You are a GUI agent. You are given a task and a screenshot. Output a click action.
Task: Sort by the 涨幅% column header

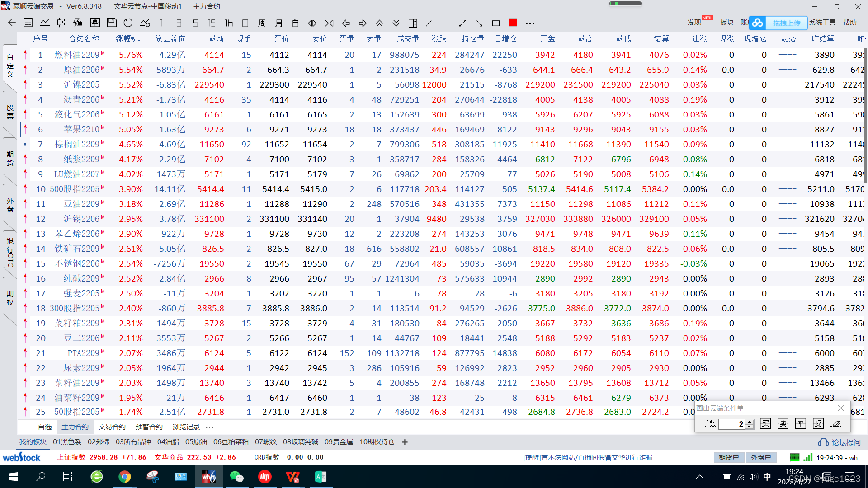point(128,39)
